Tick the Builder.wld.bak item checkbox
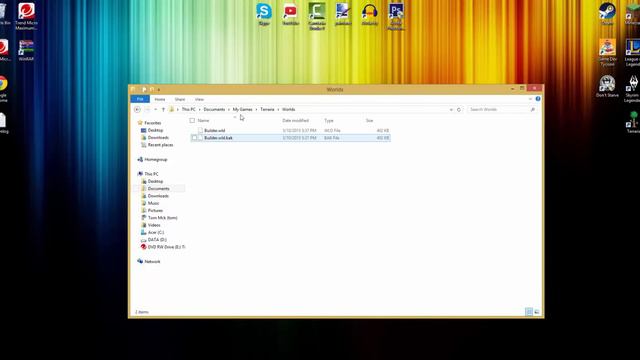 (194, 138)
